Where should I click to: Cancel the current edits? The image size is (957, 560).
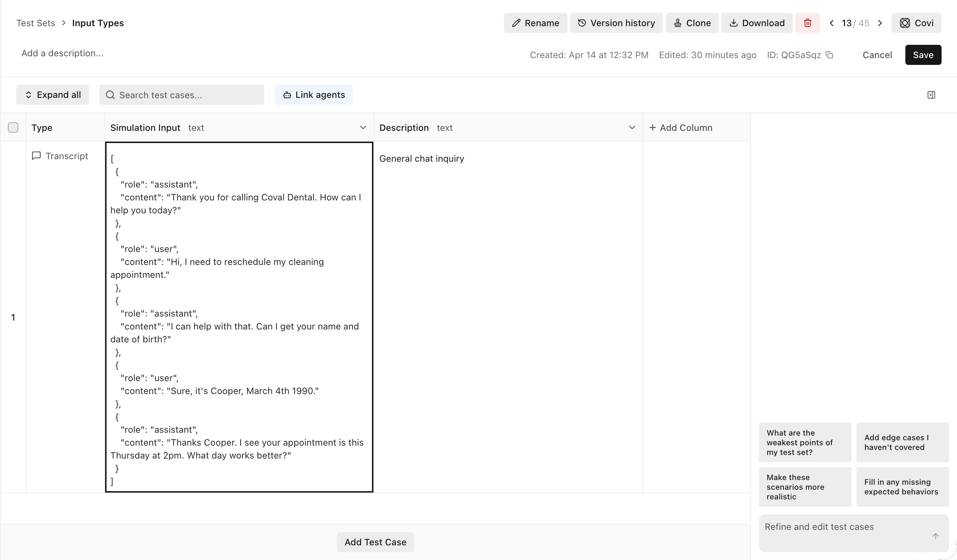(x=877, y=55)
